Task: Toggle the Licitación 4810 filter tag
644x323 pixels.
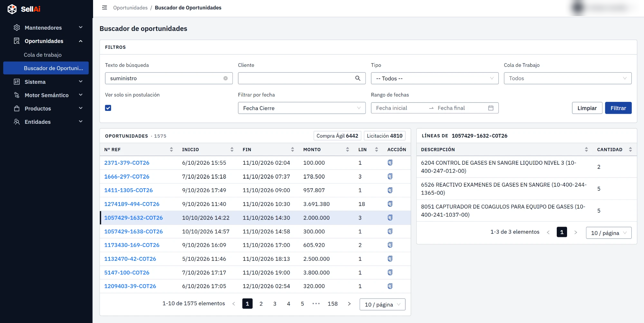Action: [x=384, y=136]
